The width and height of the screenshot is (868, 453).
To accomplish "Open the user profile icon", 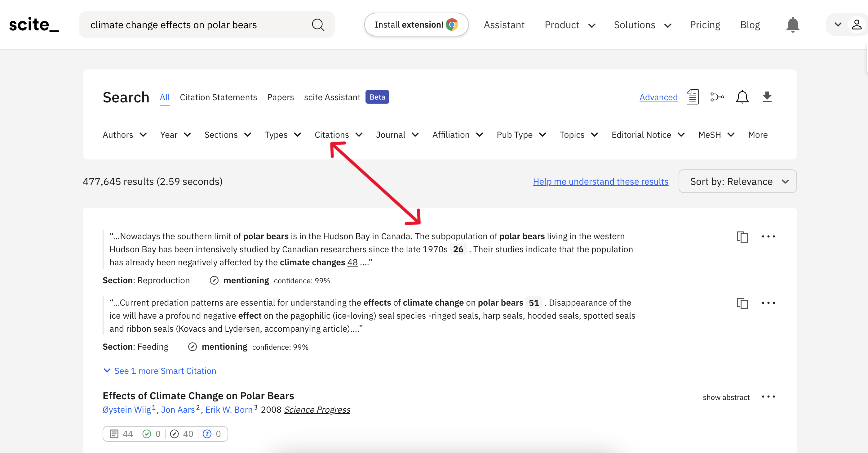I will 857,25.
